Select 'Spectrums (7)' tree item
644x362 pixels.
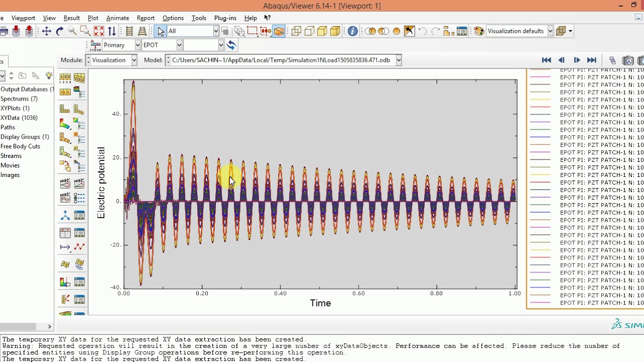[x=19, y=99]
